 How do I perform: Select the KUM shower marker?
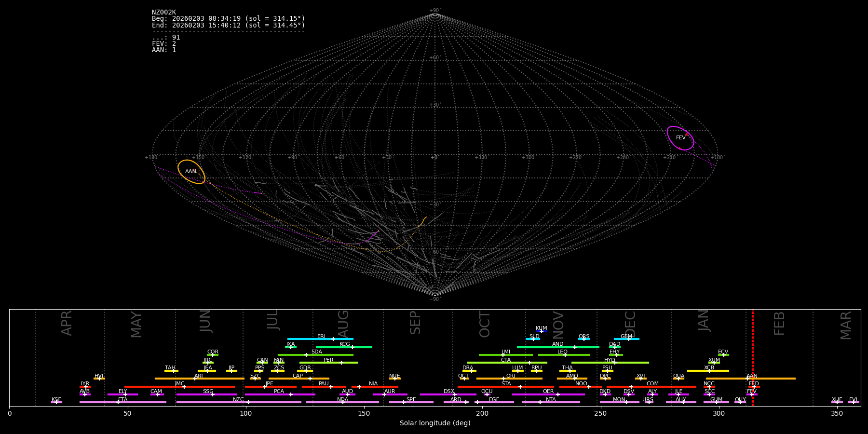pyautogui.click(x=542, y=331)
